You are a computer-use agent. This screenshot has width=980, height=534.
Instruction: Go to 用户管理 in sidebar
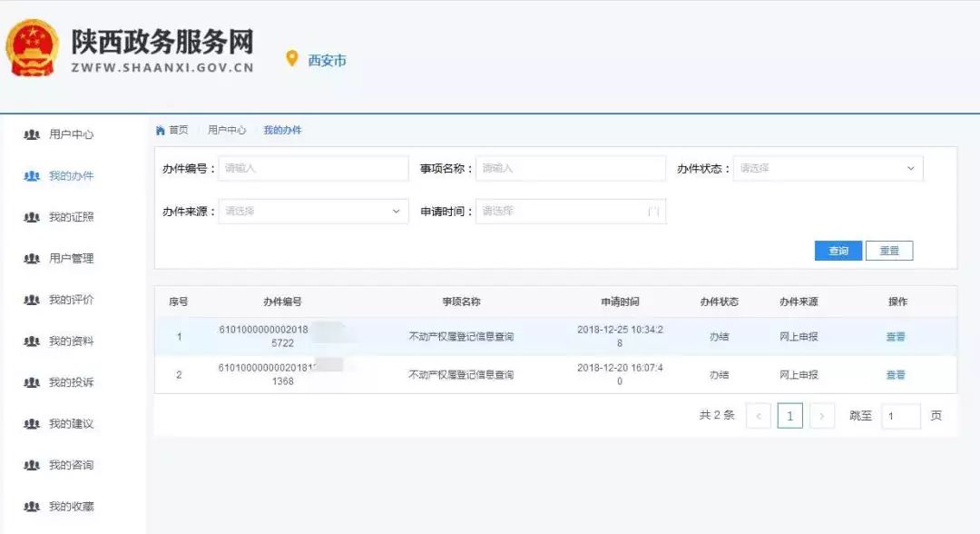(71, 259)
